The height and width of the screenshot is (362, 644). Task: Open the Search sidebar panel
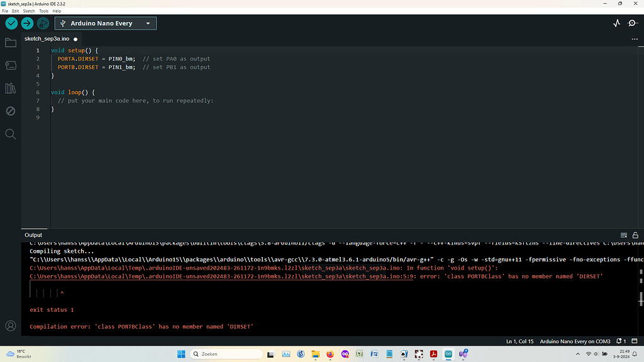pyautogui.click(x=9, y=133)
